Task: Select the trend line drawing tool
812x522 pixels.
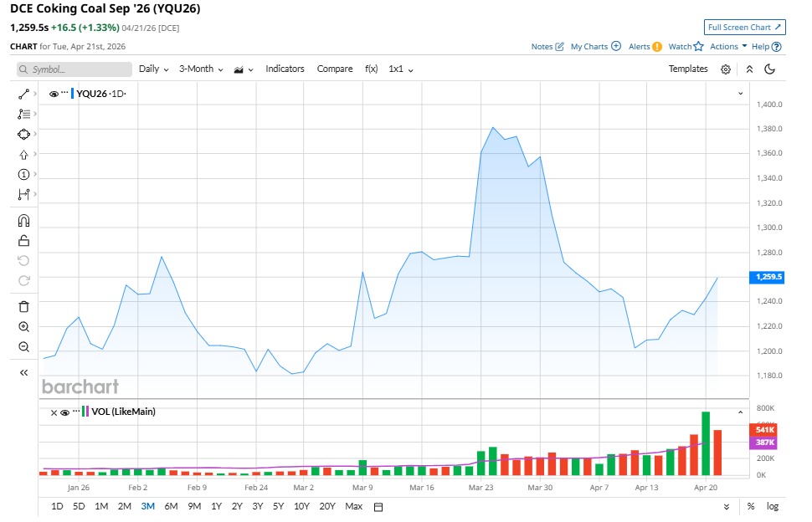Action: tap(23, 94)
